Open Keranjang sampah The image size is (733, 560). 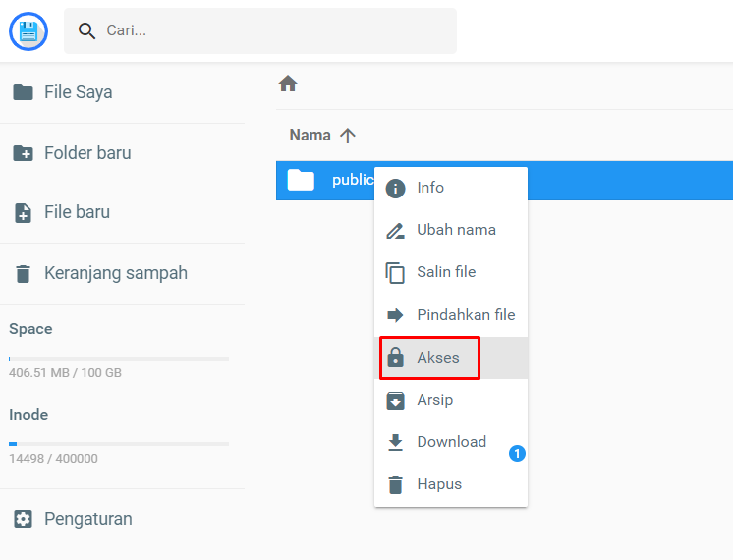pos(115,273)
